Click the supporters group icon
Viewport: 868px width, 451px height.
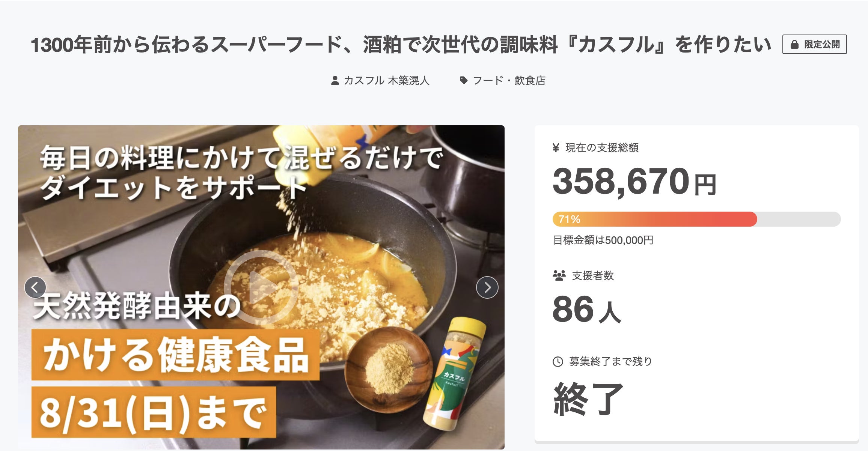[559, 276]
